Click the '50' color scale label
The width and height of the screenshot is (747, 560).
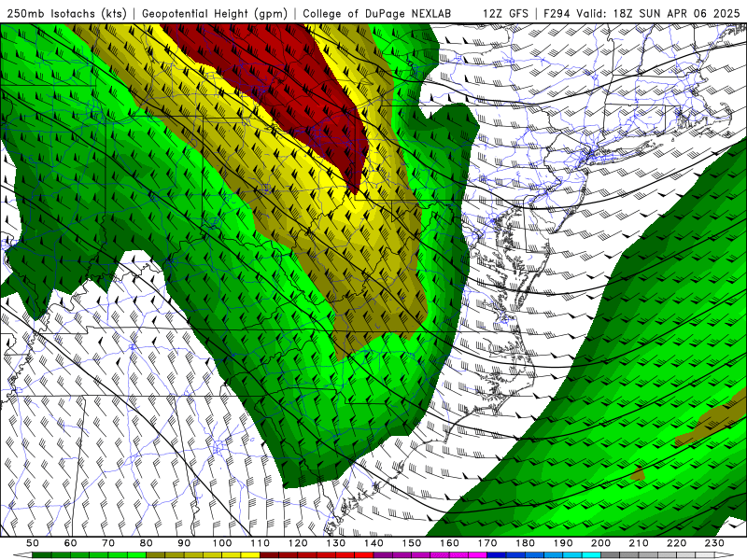(x=33, y=543)
